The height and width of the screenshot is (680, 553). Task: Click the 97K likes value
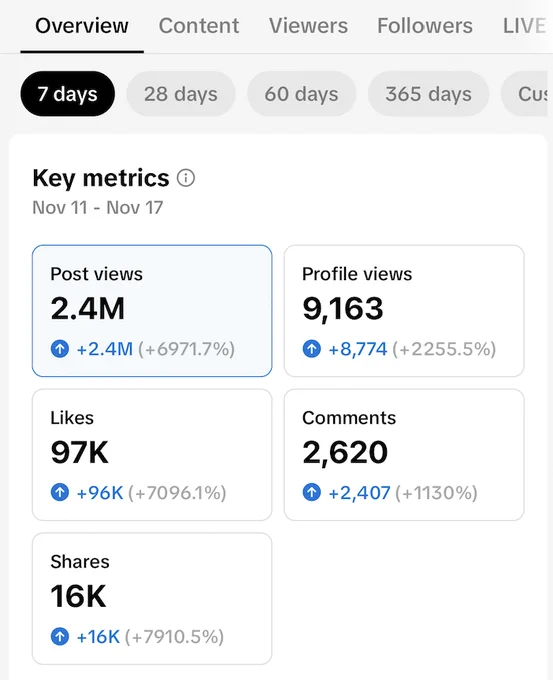[79, 453]
